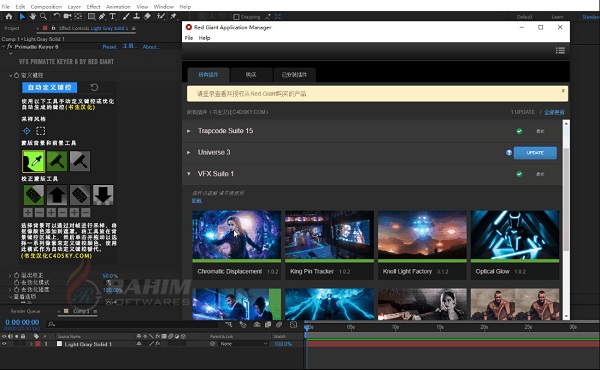Viewport: 600px width, 370px height.
Task: Click the UPDATE button for Universe 3
Action: click(x=535, y=153)
